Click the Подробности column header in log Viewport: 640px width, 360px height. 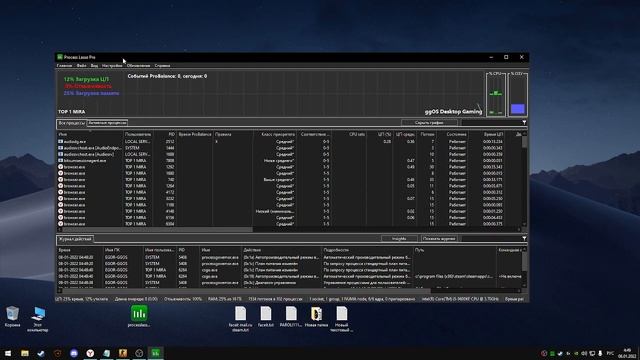tap(367, 250)
